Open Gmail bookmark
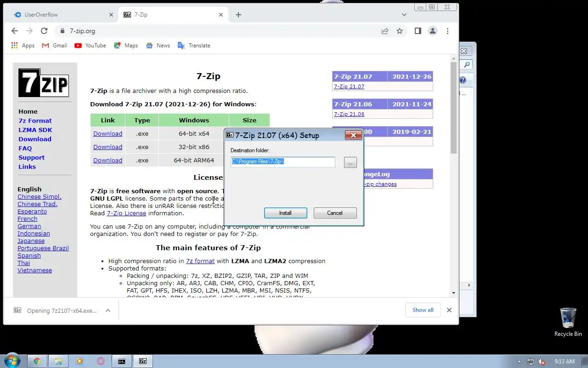588x368 pixels. click(54, 46)
